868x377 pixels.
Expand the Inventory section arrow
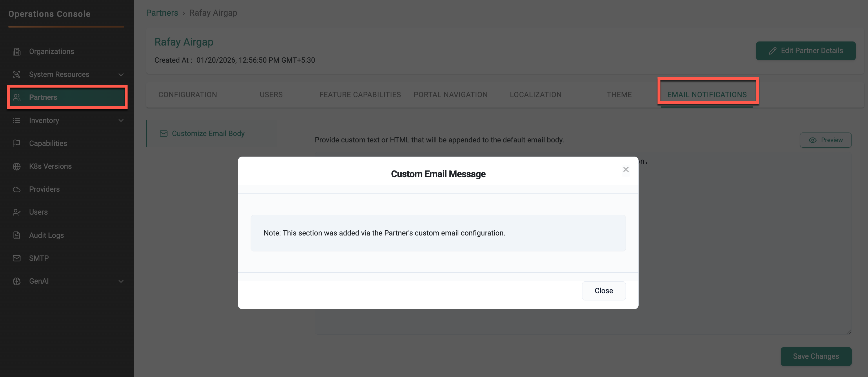click(121, 121)
